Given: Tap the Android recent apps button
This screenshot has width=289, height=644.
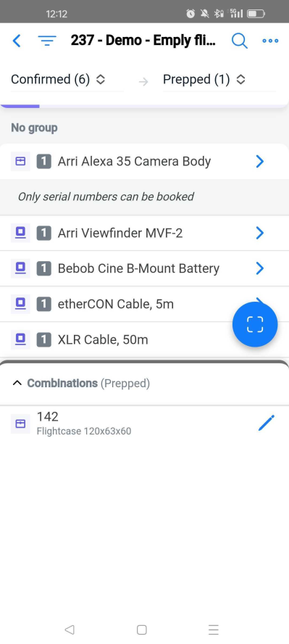Looking at the screenshot, I should click(214, 629).
